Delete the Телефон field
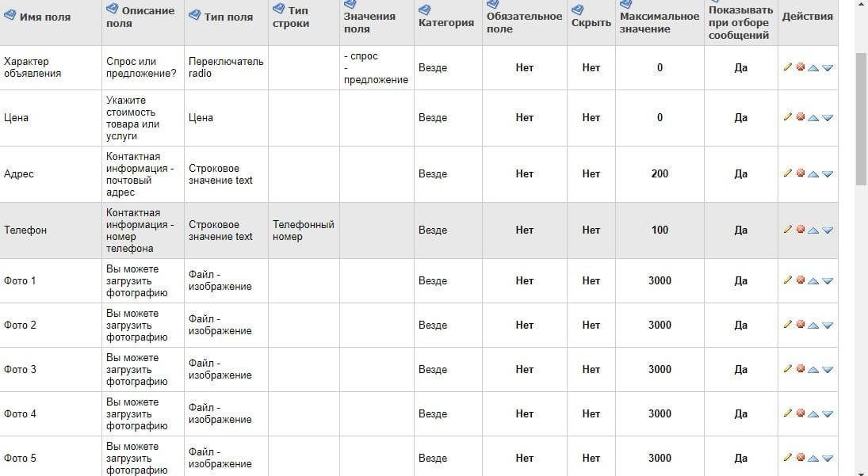 801,230
